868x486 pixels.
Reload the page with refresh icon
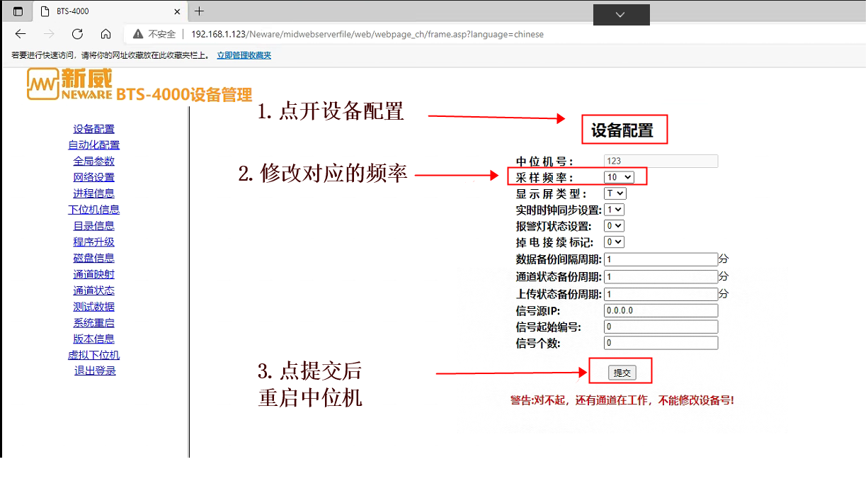coord(77,34)
